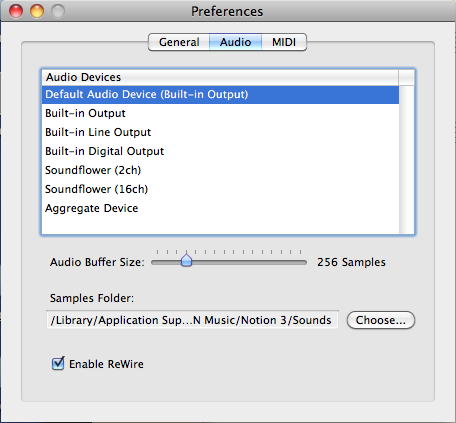Select Built-in Output audio device
The image size is (456, 423).
pyautogui.click(x=220, y=113)
